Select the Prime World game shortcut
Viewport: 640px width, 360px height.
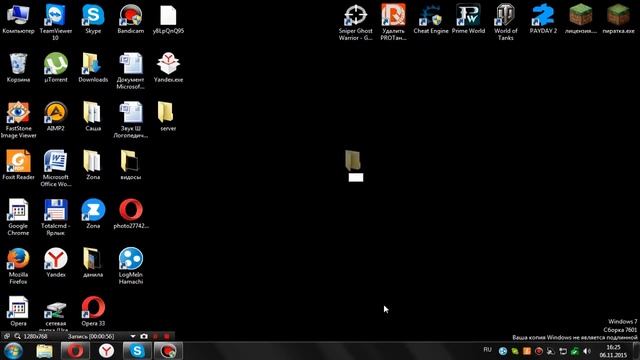pyautogui.click(x=468, y=19)
